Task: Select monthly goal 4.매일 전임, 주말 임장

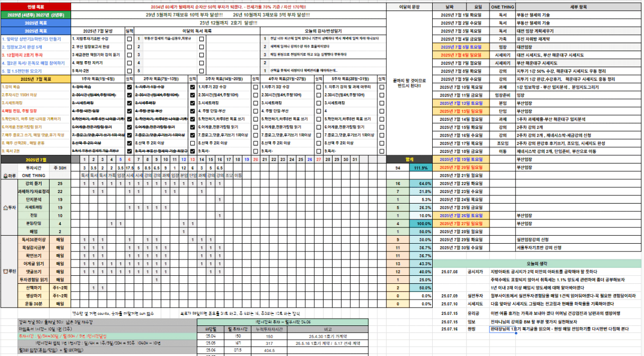Action: 35,111
